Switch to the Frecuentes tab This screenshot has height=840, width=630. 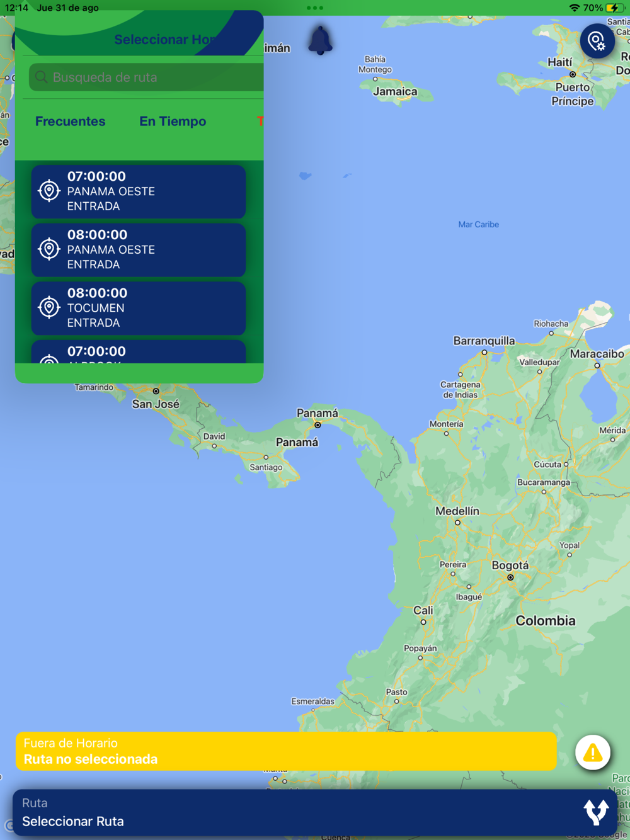pyautogui.click(x=70, y=121)
